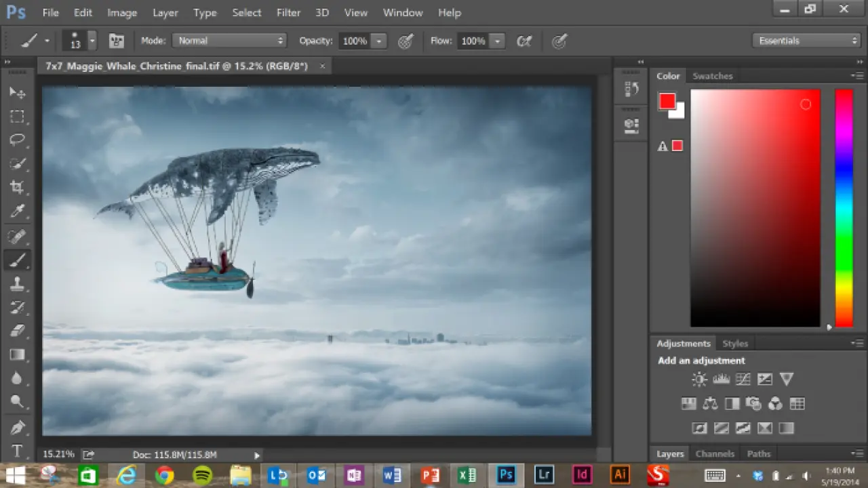Switch to the Channels tab
This screenshot has height=488, width=868.
click(x=715, y=453)
